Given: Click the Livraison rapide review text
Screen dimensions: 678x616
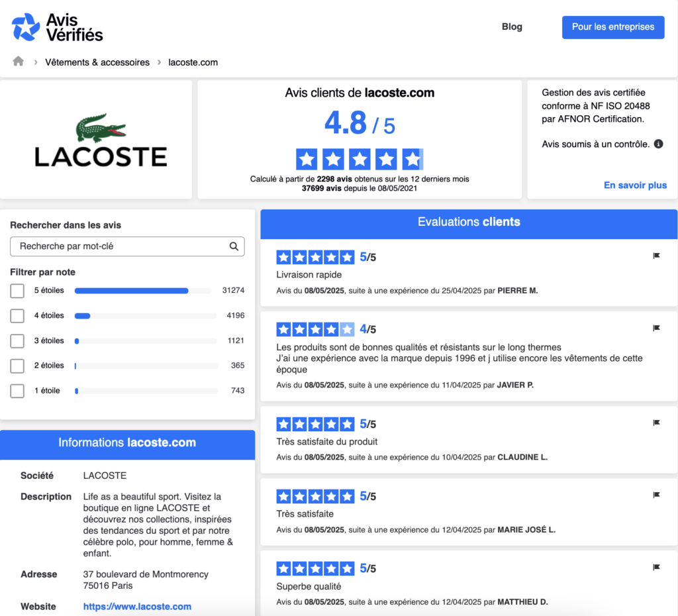Looking at the screenshot, I should coord(309,275).
